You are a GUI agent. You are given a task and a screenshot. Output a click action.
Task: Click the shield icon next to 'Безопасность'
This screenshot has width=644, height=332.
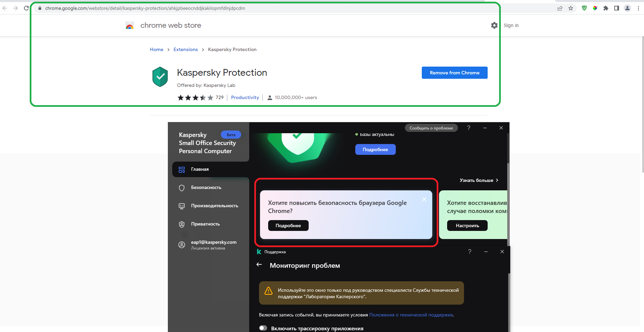pyautogui.click(x=182, y=188)
